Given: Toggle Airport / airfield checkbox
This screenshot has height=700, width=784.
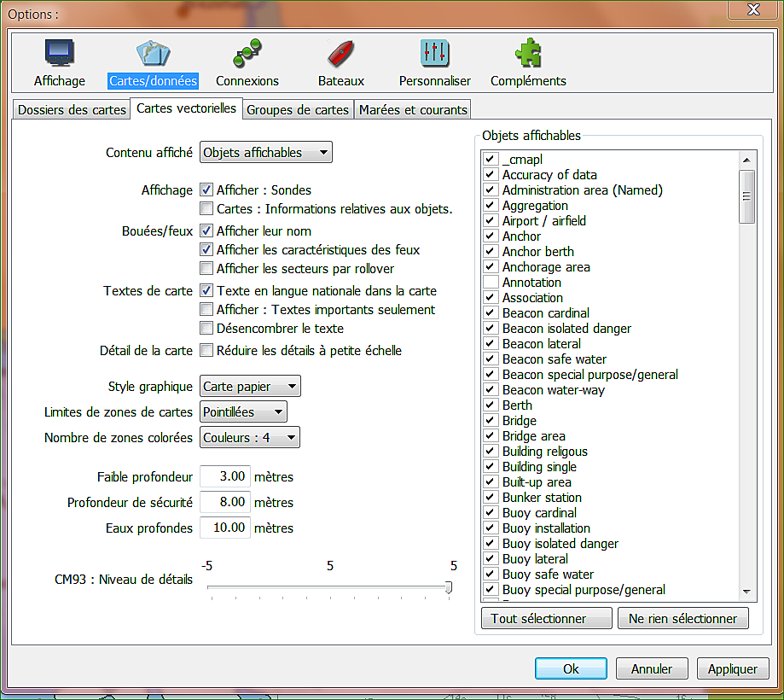Looking at the screenshot, I should 491,220.
